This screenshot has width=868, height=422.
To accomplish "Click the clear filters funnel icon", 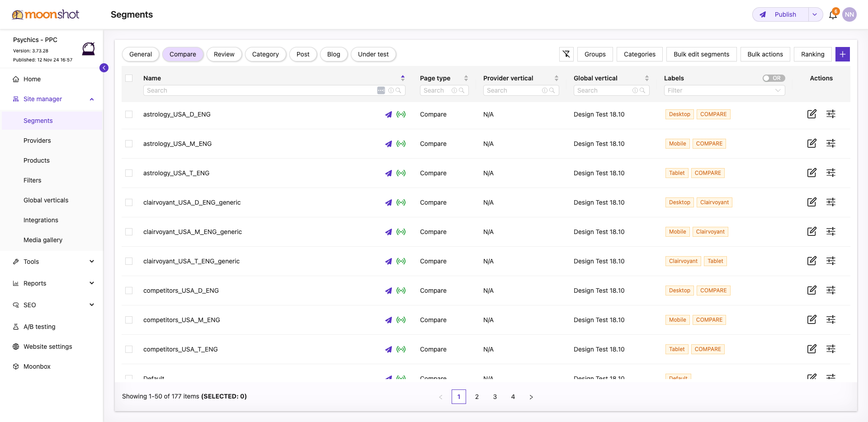I will click(566, 54).
